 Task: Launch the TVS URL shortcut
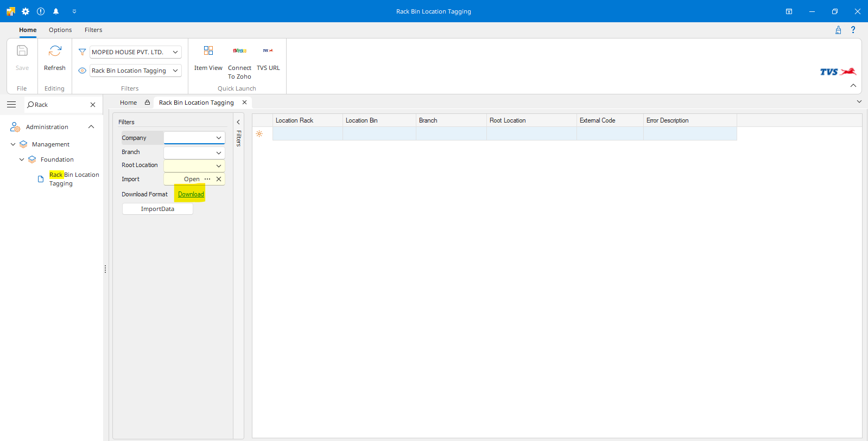tap(268, 51)
